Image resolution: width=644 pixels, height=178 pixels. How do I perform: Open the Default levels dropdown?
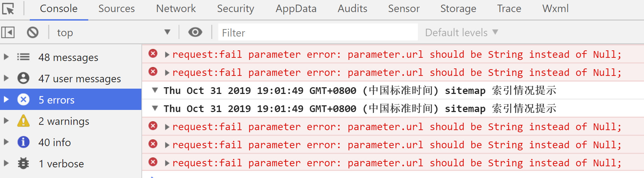[x=461, y=33]
